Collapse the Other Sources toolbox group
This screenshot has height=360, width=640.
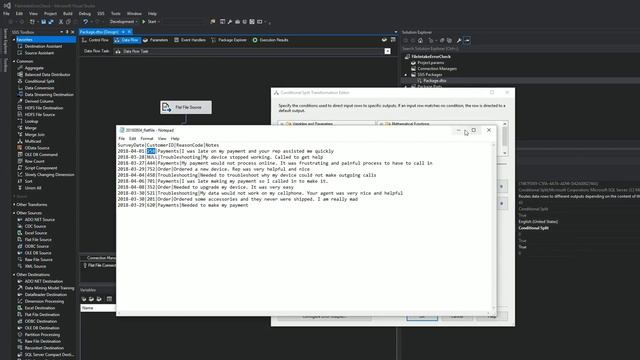pyautogui.click(x=14, y=213)
